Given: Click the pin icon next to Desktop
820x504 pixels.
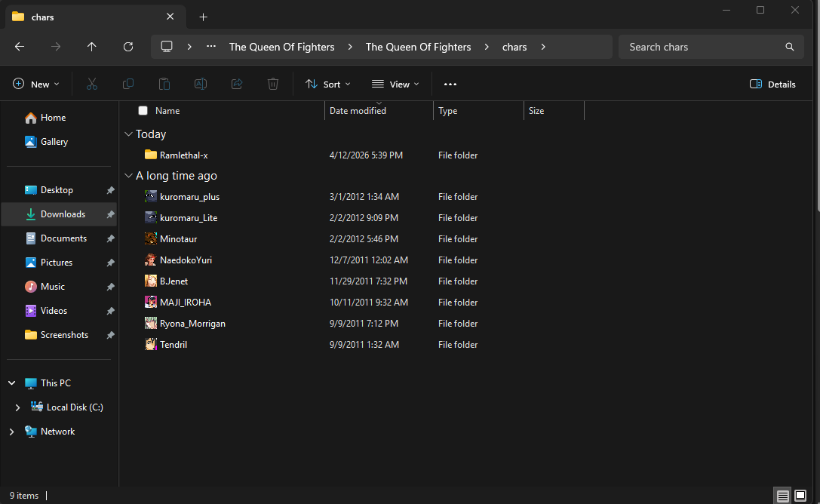Looking at the screenshot, I should tap(110, 190).
